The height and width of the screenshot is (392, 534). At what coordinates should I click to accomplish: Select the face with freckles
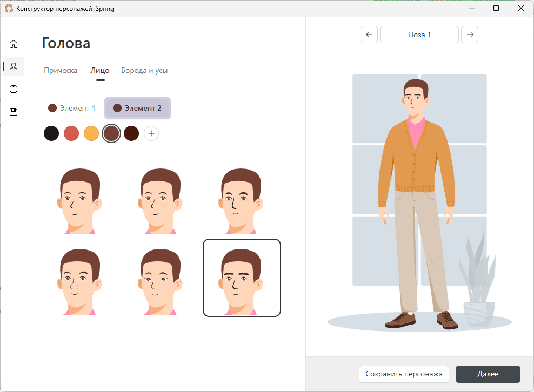160,201
